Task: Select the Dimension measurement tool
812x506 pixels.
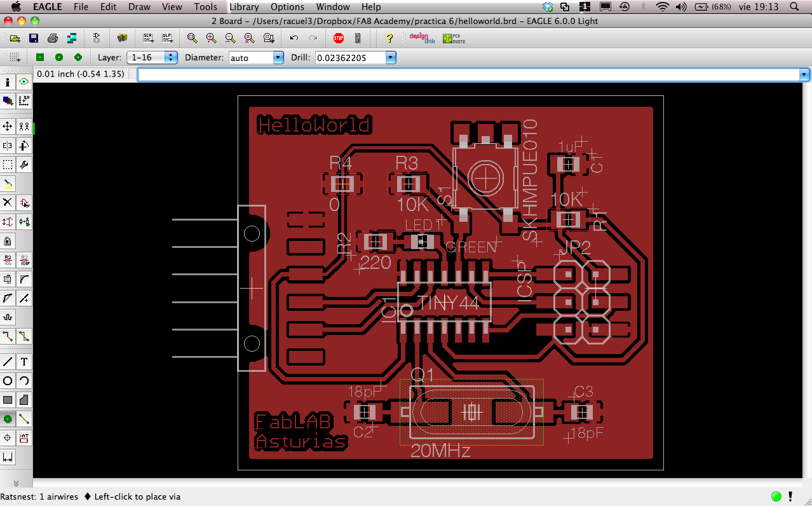Action: coord(8,457)
